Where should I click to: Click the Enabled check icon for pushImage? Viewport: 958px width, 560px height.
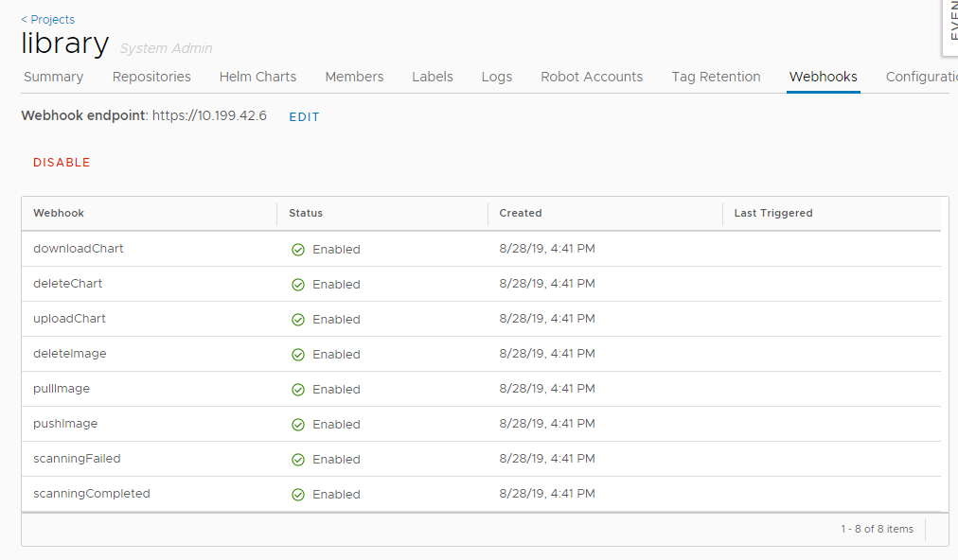click(x=296, y=424)
